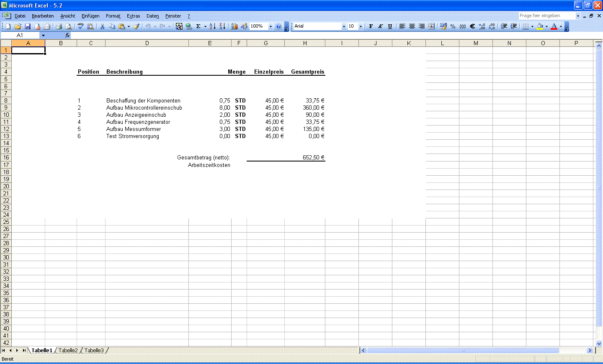This screenshot has width=603, height=364.
Task: Click the format painter brush icon
Action: [x=137, y=26]
